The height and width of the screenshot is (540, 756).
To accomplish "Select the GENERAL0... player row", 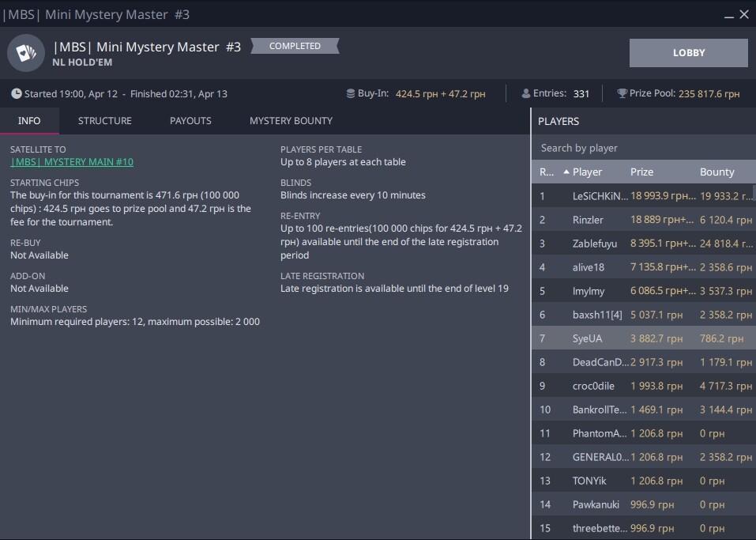I will pos(644,457).
